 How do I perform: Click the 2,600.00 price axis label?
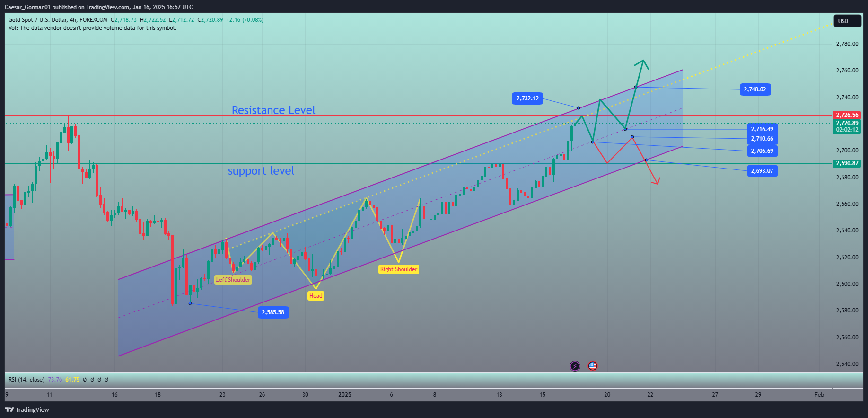click(x=847, y=284)
